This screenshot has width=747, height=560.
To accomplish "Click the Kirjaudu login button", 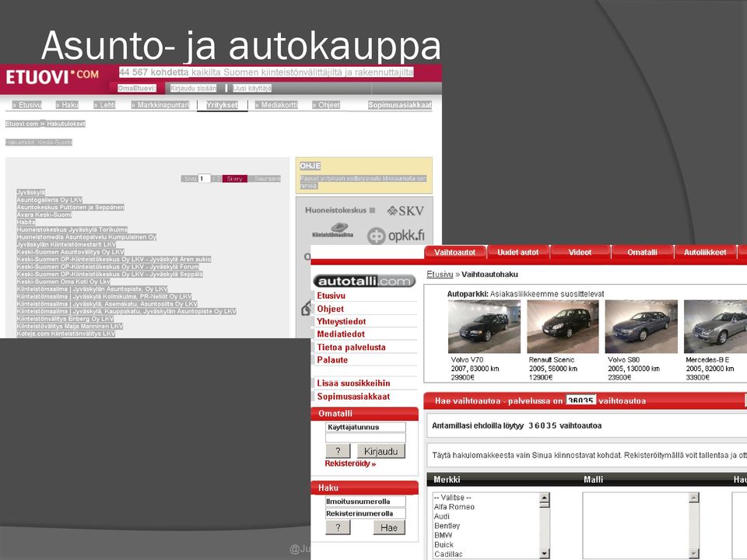I will point(381,451).
